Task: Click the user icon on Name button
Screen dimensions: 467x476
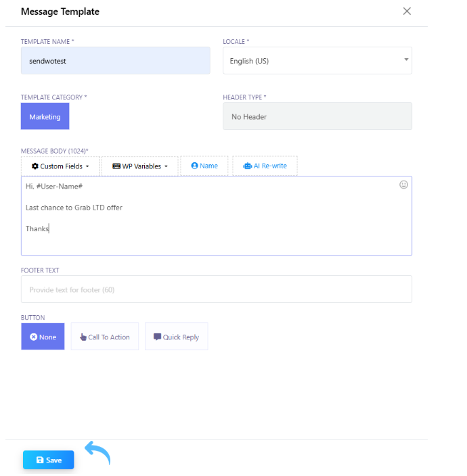Action: pos(194,166)
